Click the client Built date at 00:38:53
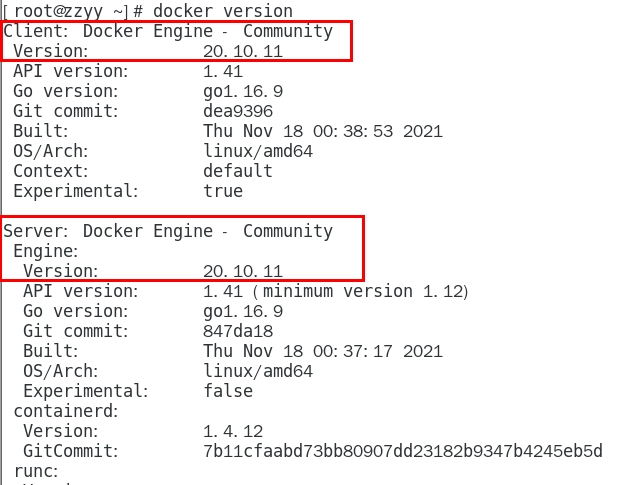This screenshot has width=644, height=485. 322,131
